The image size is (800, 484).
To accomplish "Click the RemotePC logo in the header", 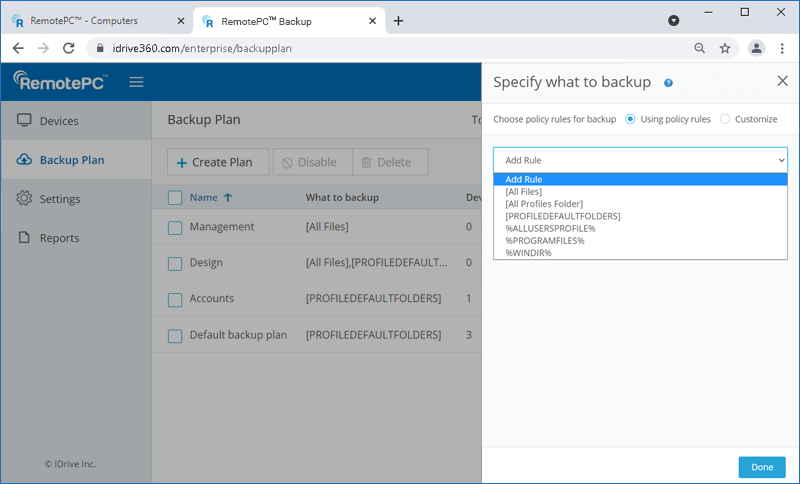I will (61, 81).
